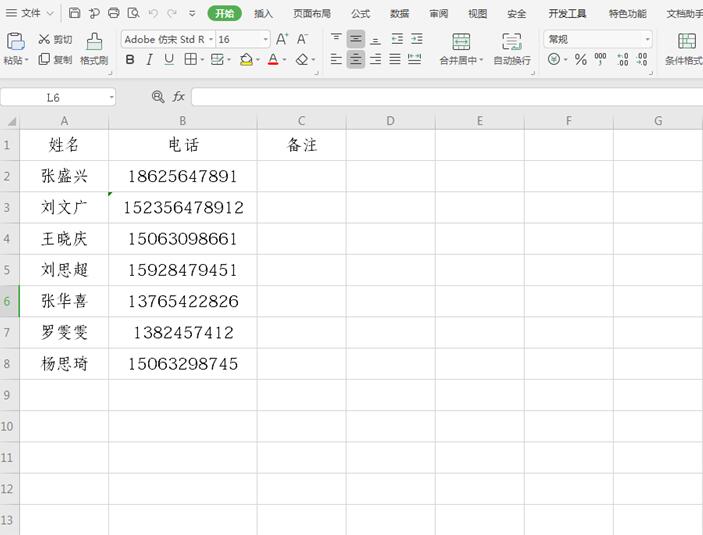Expand Merge and Center dropdown arrow
The height and width of the screenshot is (535, 703).
[482, 60]
